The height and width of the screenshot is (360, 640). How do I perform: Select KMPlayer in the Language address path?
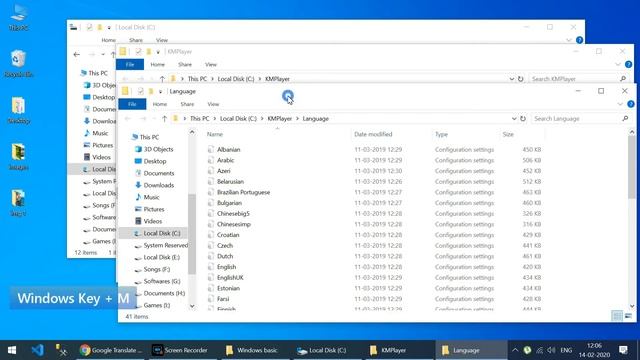[x=280, y=119]
